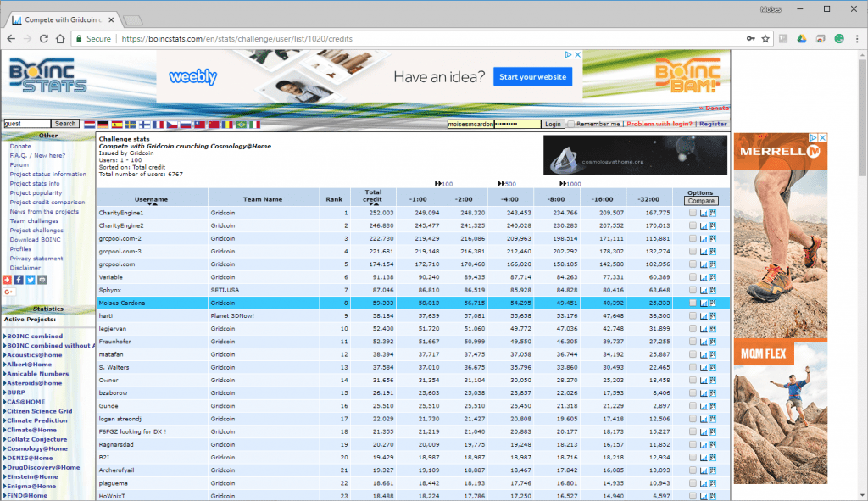Expand Asteroids@home project

tap(5, 384)
